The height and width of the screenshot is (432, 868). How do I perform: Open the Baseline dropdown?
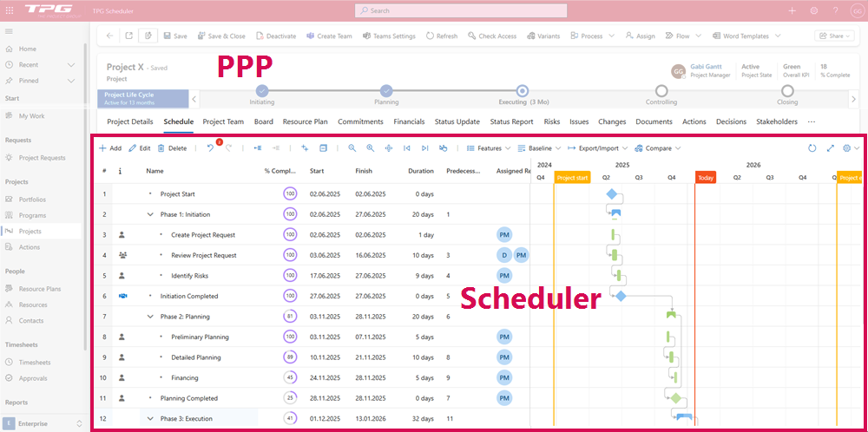pyautogui.click(x=539, y=148)
